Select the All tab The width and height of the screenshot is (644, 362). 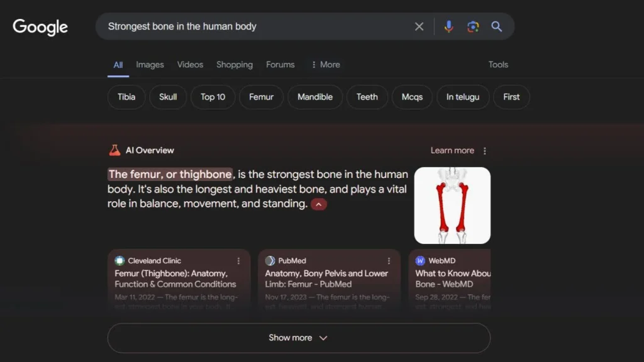click(118, 65)
